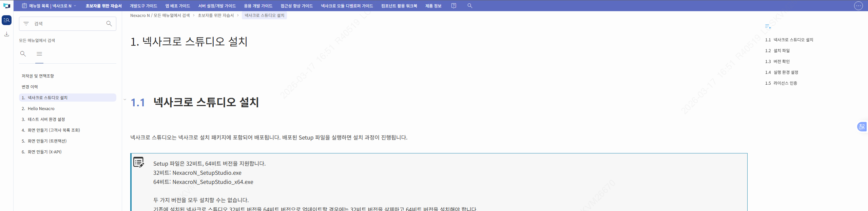Switch to the contents list tab in sidebar
Image resolution: width=868 pixels, height=211 pixels.
point(39,54)
